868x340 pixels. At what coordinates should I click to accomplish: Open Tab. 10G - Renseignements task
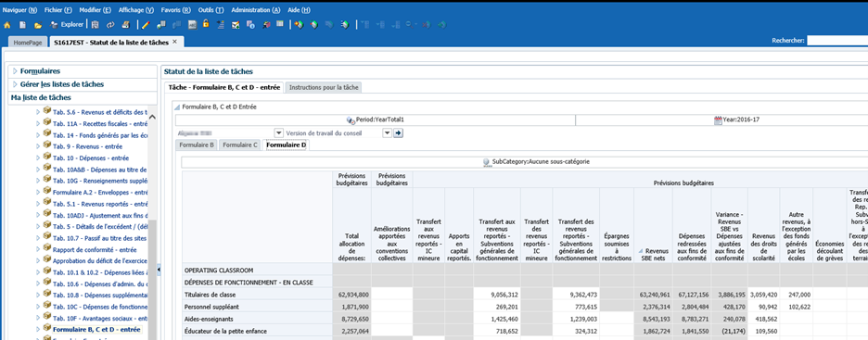pyautogui.click(x=99, y=181)
